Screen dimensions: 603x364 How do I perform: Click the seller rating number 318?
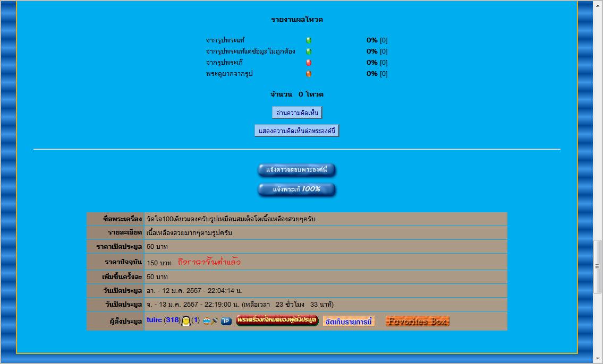[172, 320]
